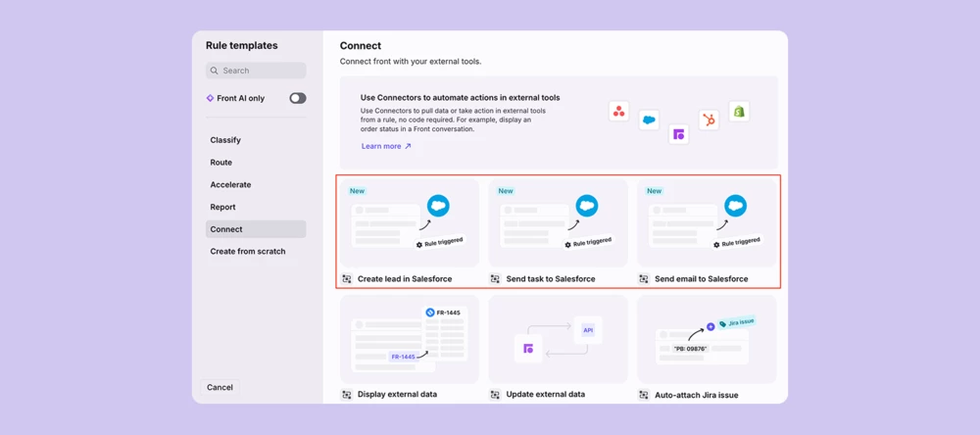Click the Salesforce cloud in the Create lead card
This screenshot has height=435, width=980.
pyautogui.click(x=439, y=206)
